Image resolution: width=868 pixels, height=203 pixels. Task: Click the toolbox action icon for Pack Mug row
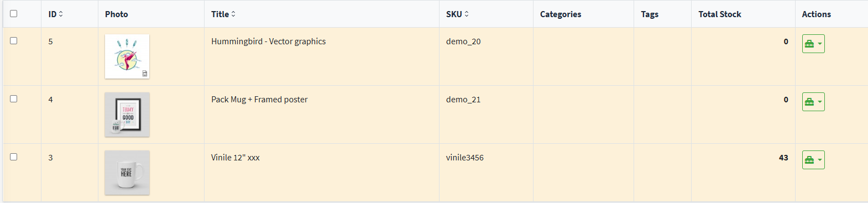pos(809,102)
